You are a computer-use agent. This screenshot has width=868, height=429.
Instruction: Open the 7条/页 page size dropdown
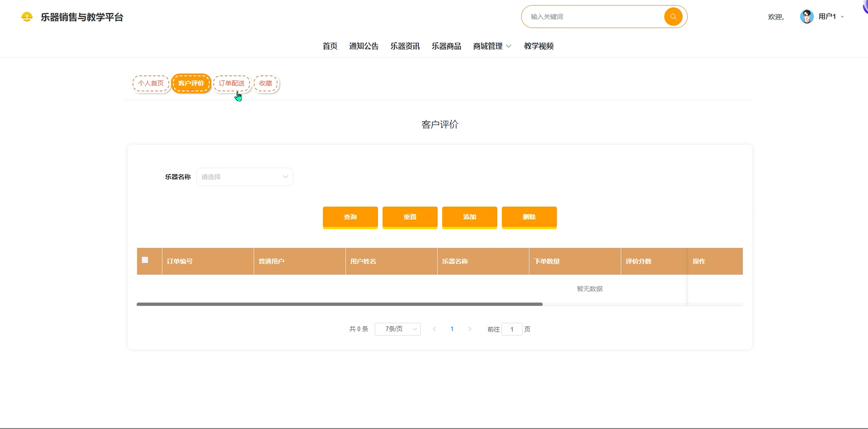click(398, 329)
